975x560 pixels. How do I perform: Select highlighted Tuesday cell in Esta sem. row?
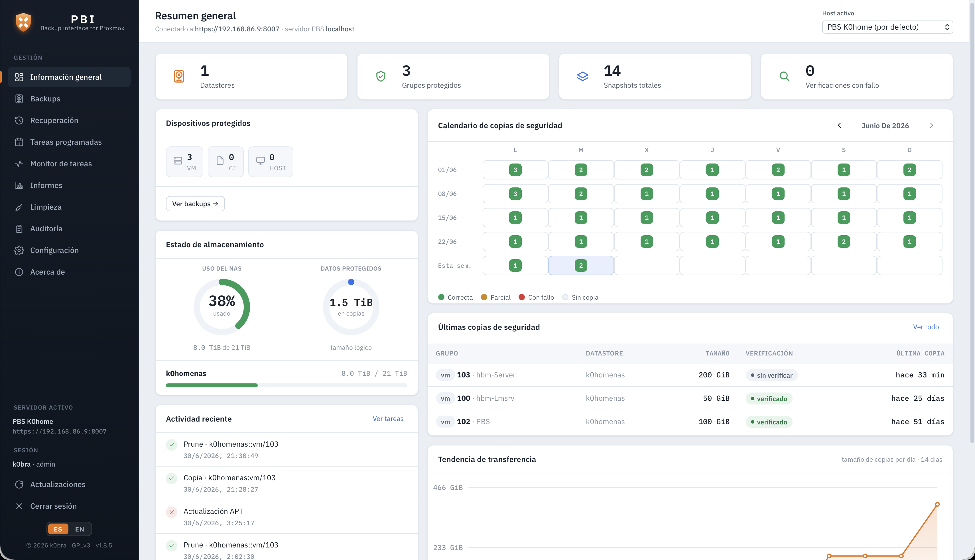pyautogui.click(x=581, y=265)
